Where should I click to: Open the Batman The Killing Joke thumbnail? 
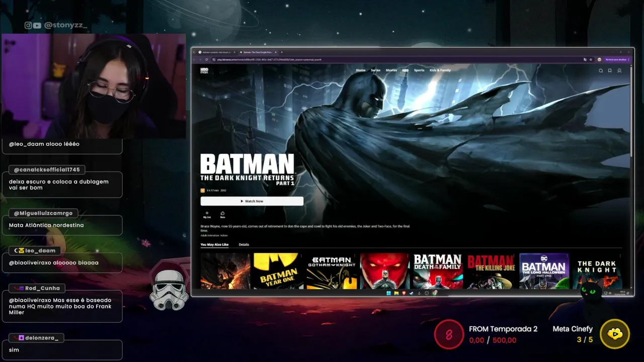point(491,271)
